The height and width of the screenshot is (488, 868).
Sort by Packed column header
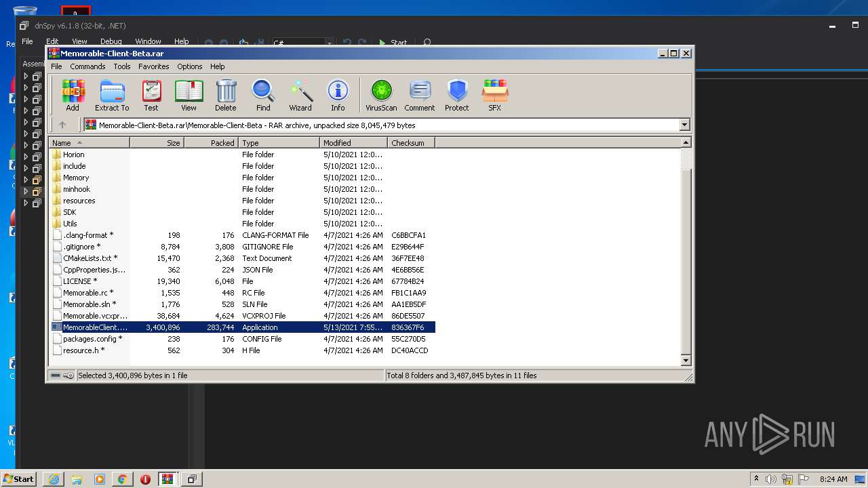point(211,143)
